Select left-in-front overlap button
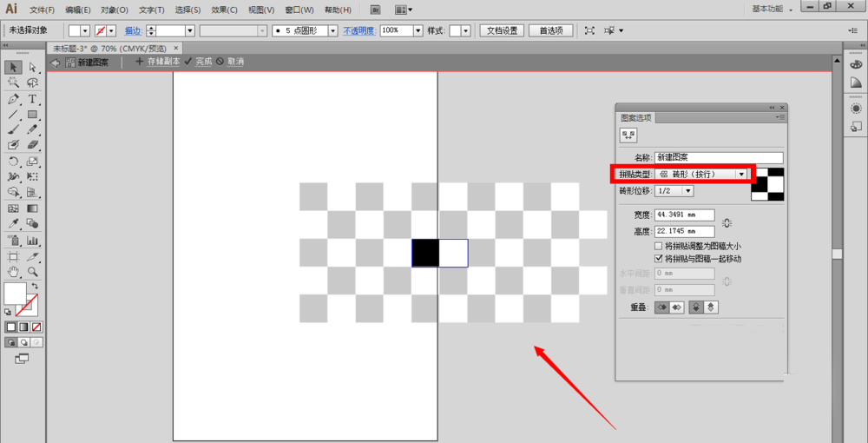Viewport: 868px width, 443px height. point(661,307)
